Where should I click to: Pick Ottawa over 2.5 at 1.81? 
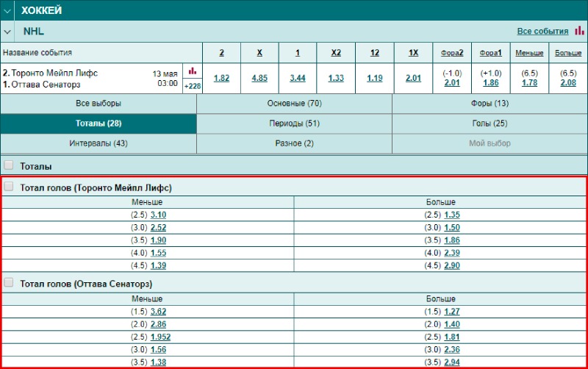point(452,337)
